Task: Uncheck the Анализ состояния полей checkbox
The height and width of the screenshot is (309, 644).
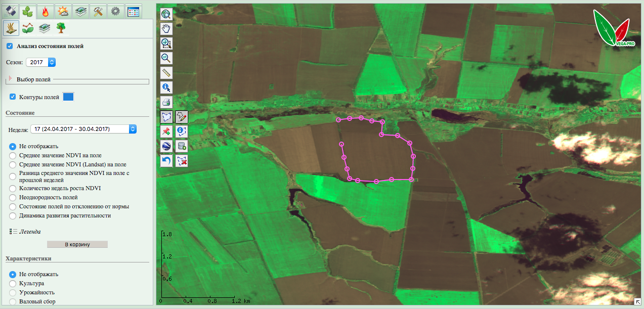Action: tap(10, 46)
